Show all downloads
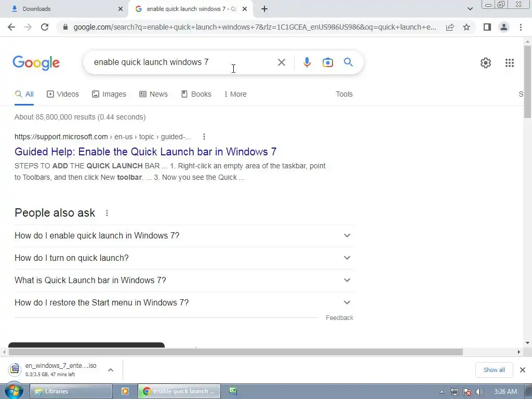The image size is (532, 399). 494,370
